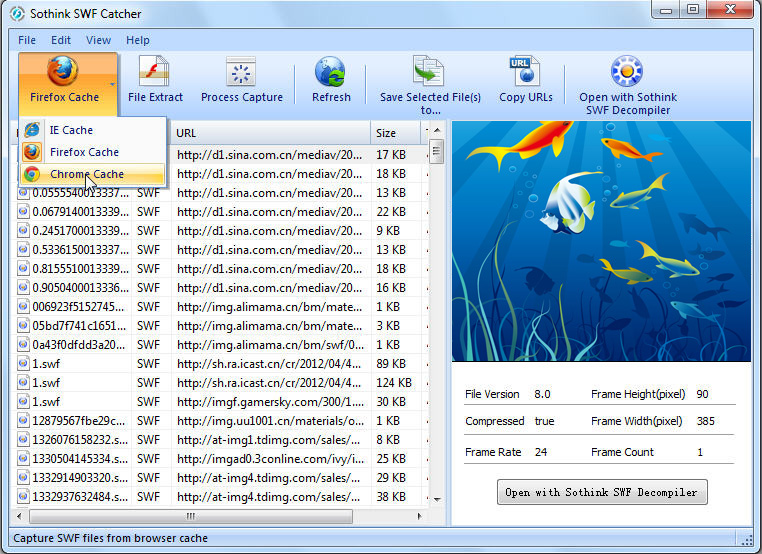Viewport: 762px width, 554px height.
Task: Choose Chrome Cache menu entry
Action: [x=93, y=174]
